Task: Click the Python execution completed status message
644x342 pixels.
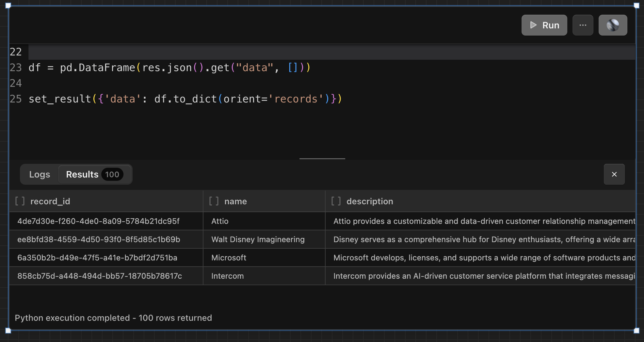Action: tap(113, 318)
